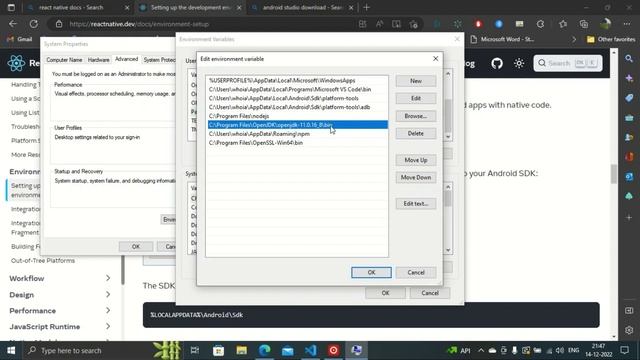
Task: Expand the Workflow sidebar section
Action: pos(60,278)
